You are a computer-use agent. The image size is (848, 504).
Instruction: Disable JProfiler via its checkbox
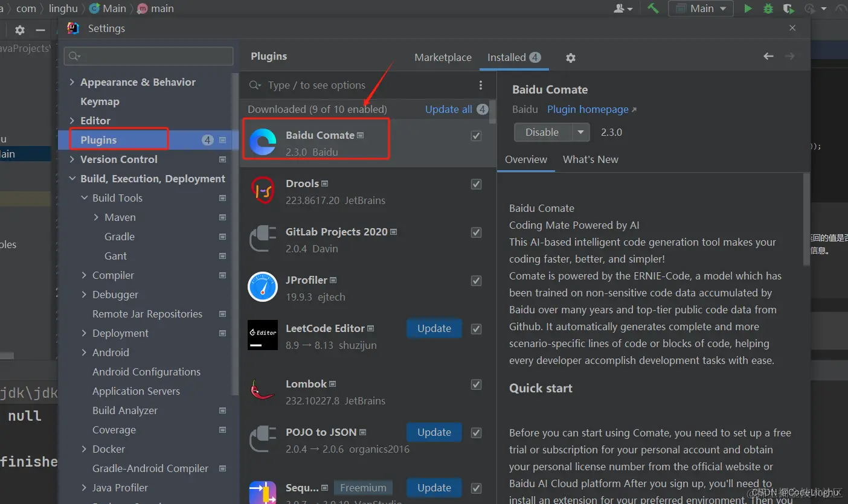(x=477, y=281)
